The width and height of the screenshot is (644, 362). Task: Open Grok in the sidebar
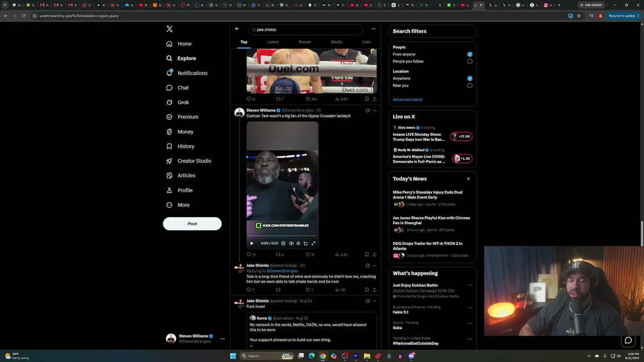click(x=178, y=102)
